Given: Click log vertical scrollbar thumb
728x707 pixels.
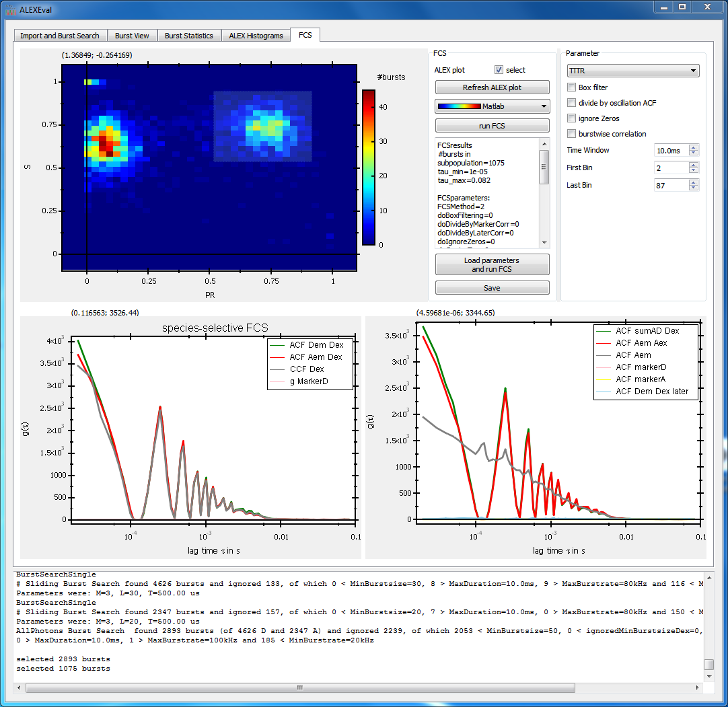Looking at the screenshot, I should click(708, 665).
